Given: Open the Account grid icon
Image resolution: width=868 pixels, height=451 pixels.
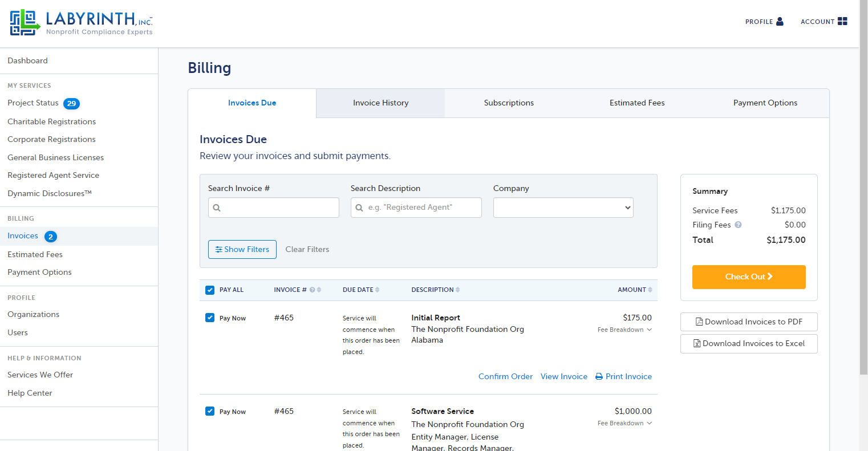Looking at the screenshot, I should pos(842,22).
